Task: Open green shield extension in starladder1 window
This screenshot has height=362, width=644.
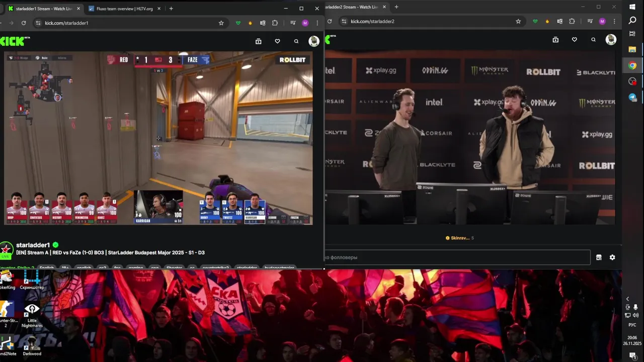Action: pyautogui.click(x=238, y=23)
